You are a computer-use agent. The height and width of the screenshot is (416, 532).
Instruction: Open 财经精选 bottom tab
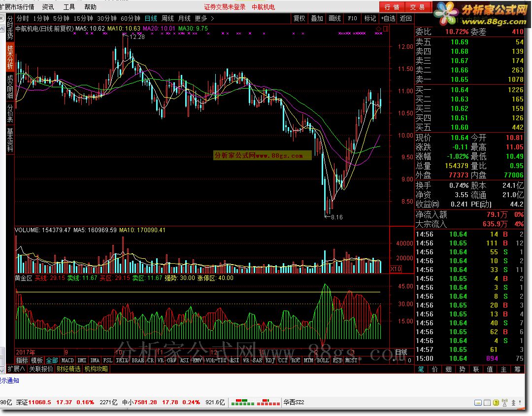pyautogui.click(x=68, y=369)
